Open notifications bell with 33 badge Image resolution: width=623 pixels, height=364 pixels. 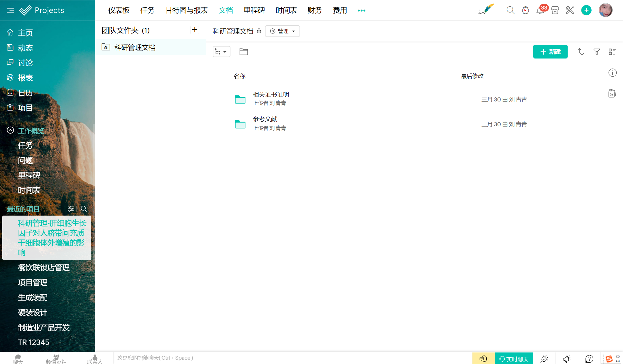[x=540, y=10]
